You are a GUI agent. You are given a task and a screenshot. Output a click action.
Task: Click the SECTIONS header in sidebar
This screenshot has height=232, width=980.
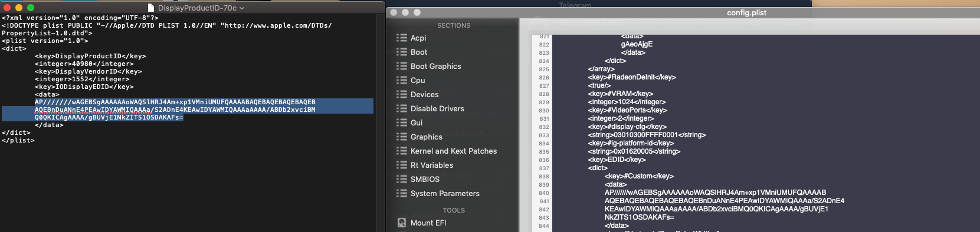[454, 25]
